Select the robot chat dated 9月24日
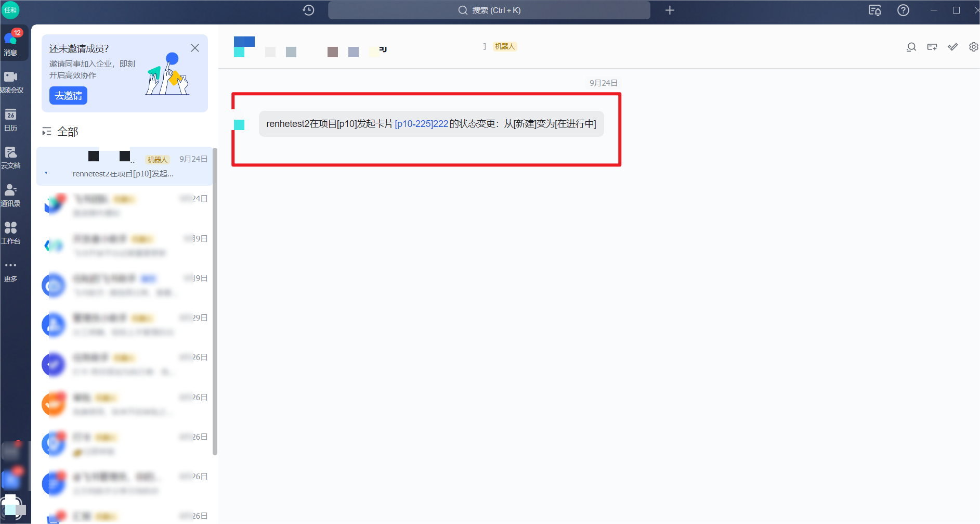The height and width of the screenshot is (524, 980). (125, 166)
